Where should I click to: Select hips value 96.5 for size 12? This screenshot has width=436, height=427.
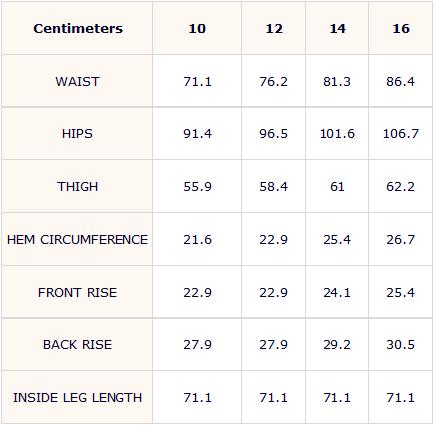pos(274,134)
